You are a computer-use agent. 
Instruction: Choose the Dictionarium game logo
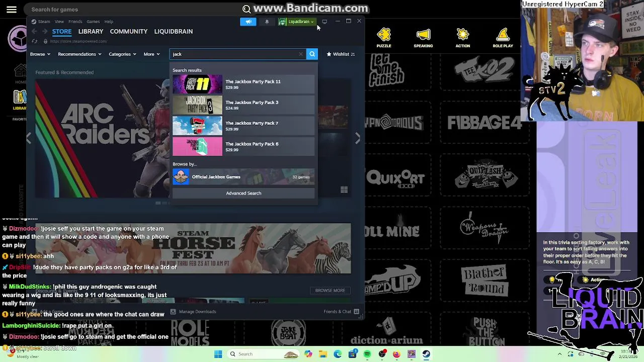386,332
